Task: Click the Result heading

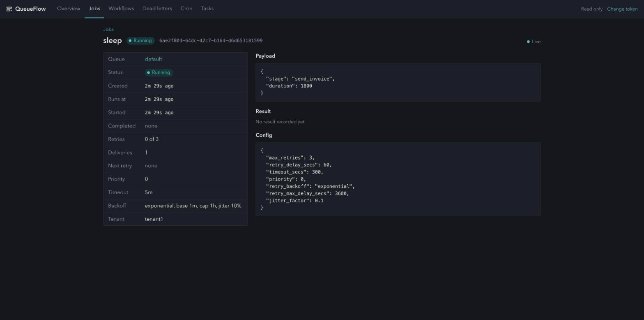Action: click(x=263, y=111)
